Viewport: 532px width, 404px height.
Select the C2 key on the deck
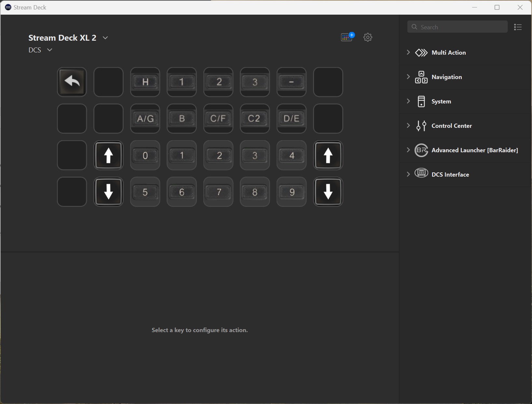click(x=255, y=119)
